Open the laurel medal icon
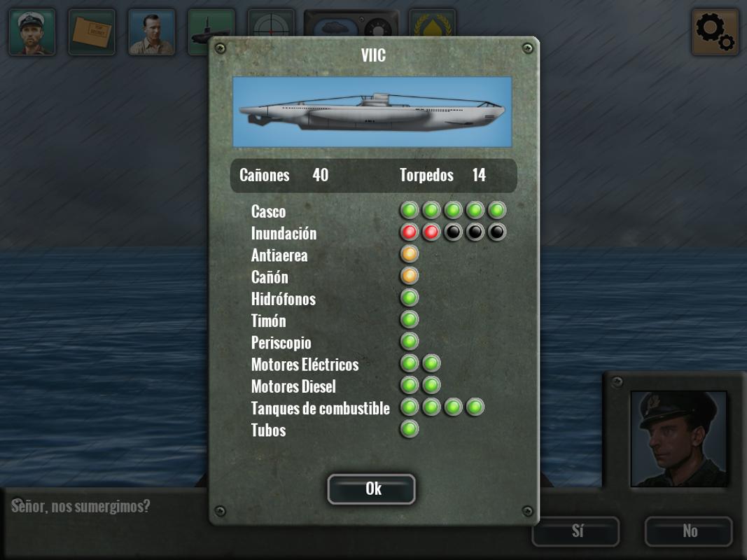 (433, 22)
